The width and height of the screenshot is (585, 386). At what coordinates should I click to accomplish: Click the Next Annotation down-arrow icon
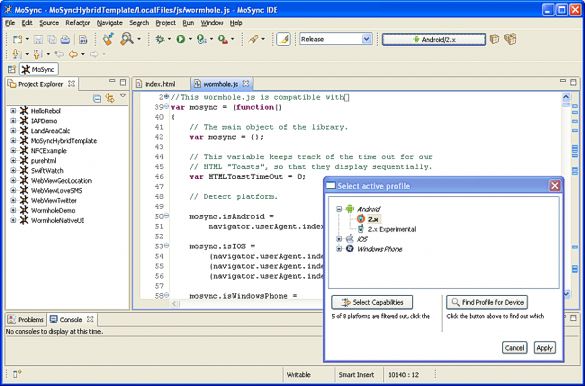16,54
